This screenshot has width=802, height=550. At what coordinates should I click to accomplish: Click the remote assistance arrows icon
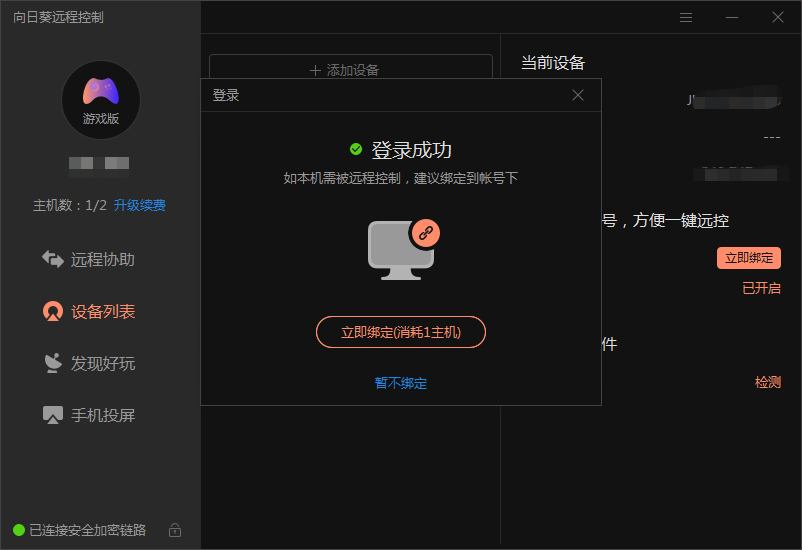pos(52,259)
